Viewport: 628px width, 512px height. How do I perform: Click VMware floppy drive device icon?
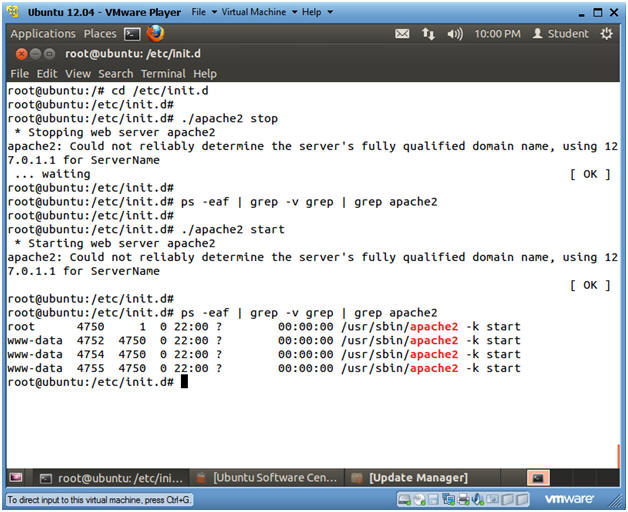click(433, 499)
